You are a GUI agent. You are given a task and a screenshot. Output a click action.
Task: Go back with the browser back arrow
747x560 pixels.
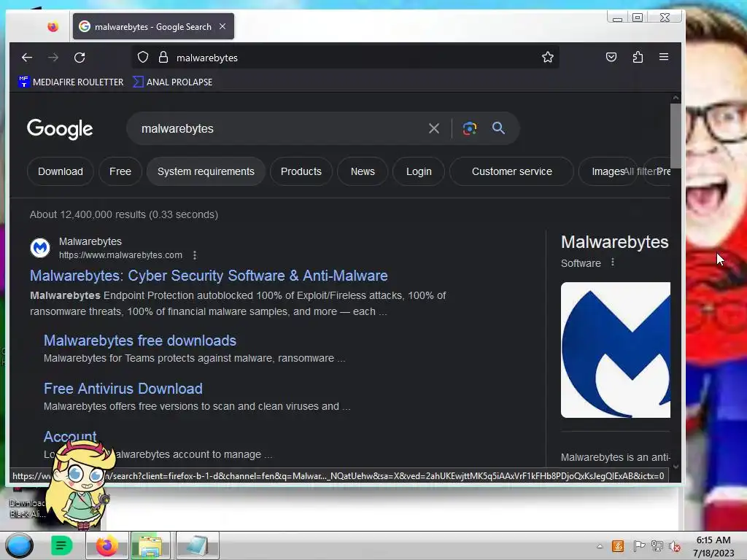coord(27,58)
